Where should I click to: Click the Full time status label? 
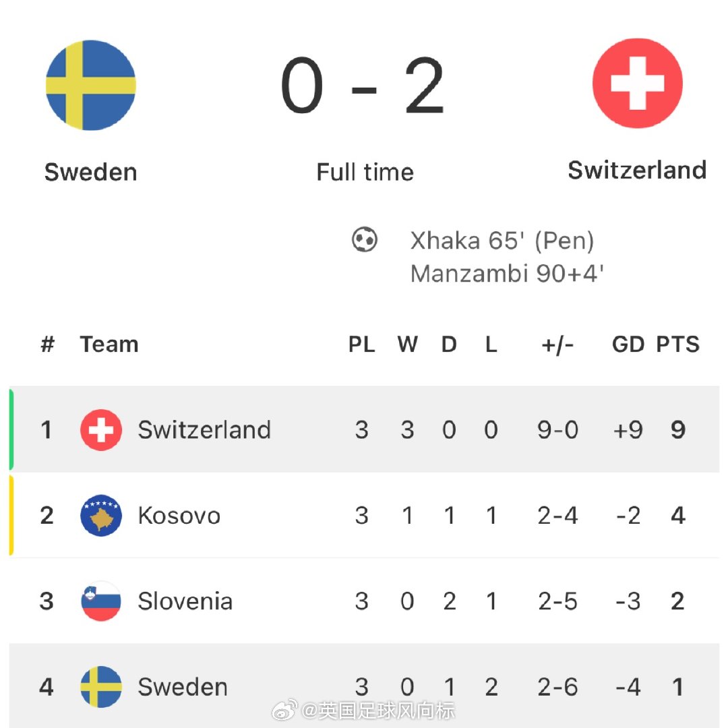click(x=365, y=173)
